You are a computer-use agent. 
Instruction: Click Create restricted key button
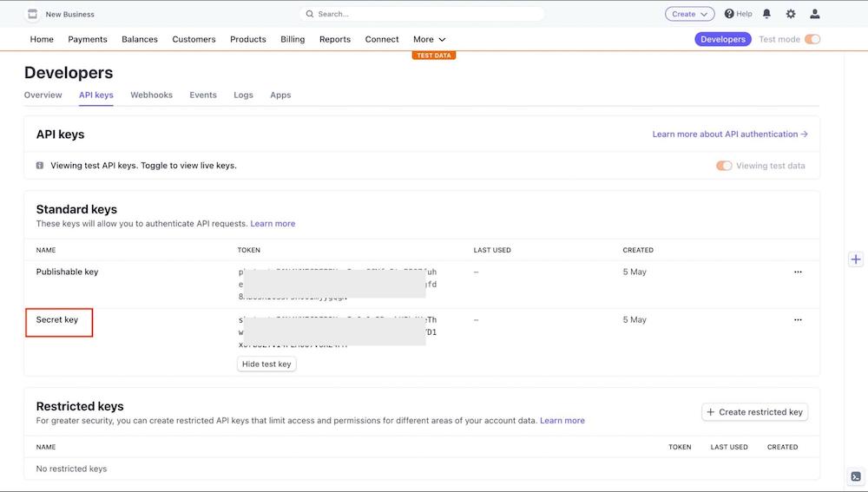(754, 412)
